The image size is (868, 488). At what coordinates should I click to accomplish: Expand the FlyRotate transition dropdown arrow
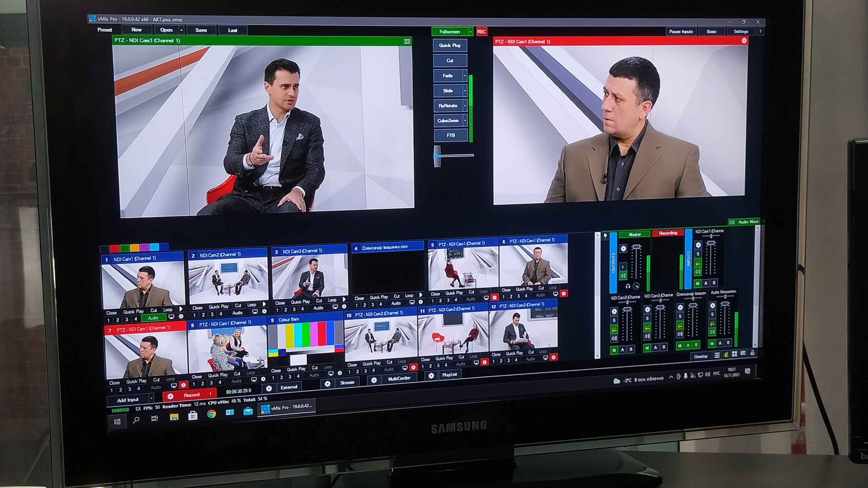click(465, 106)
